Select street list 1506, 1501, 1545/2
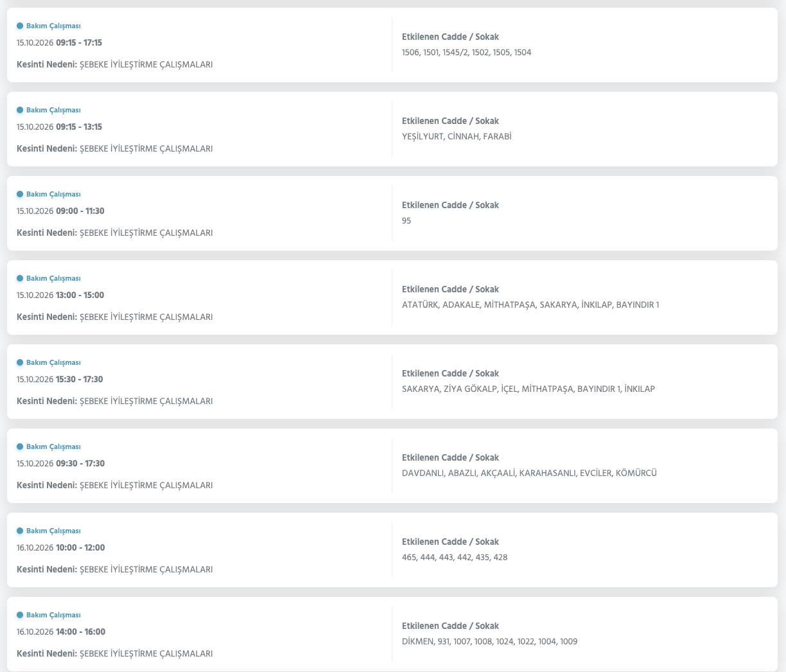This screenshot has height=672, width=786. pyautogui.click(x=467, y=53)
